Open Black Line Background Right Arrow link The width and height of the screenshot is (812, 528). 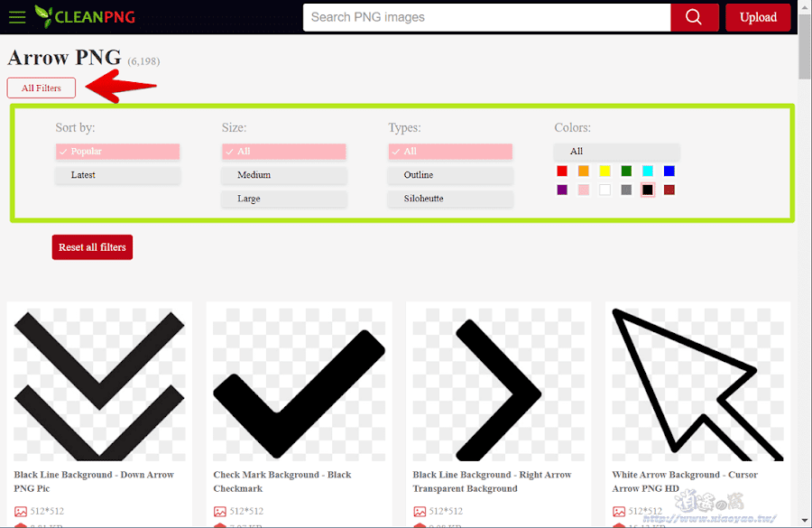492,481
